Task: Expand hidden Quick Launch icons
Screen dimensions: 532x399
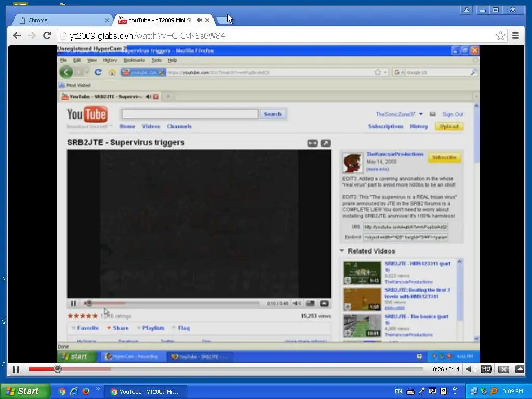Action: pyautogui.click(x=98, y=389)
